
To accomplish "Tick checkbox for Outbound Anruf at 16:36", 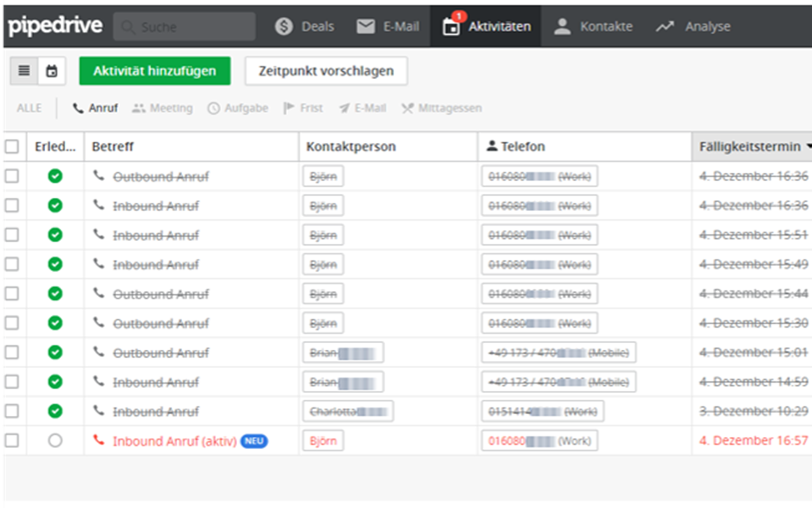I will point(12,176).
